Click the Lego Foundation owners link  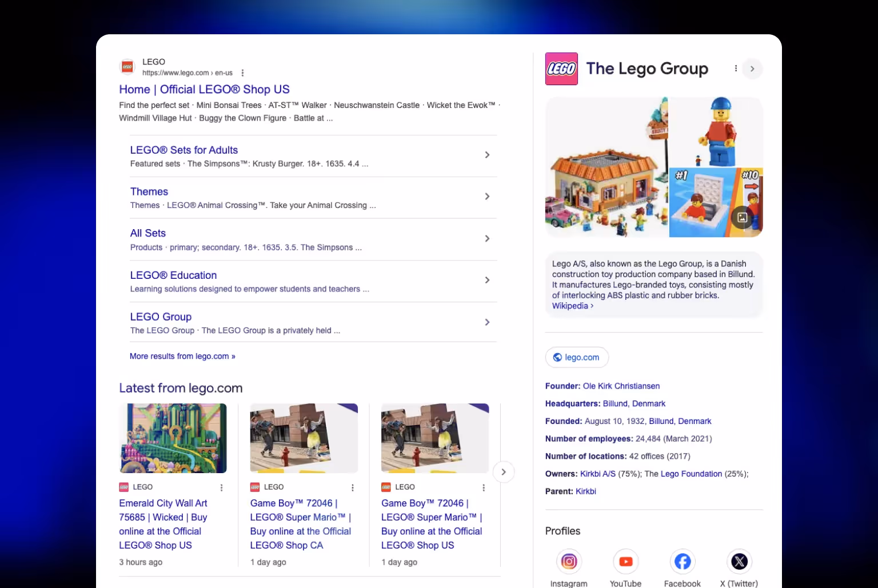coord(691,474)
